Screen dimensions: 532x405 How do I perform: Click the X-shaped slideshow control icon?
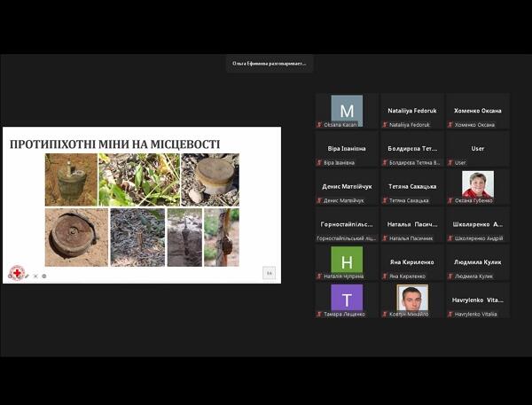35,276
